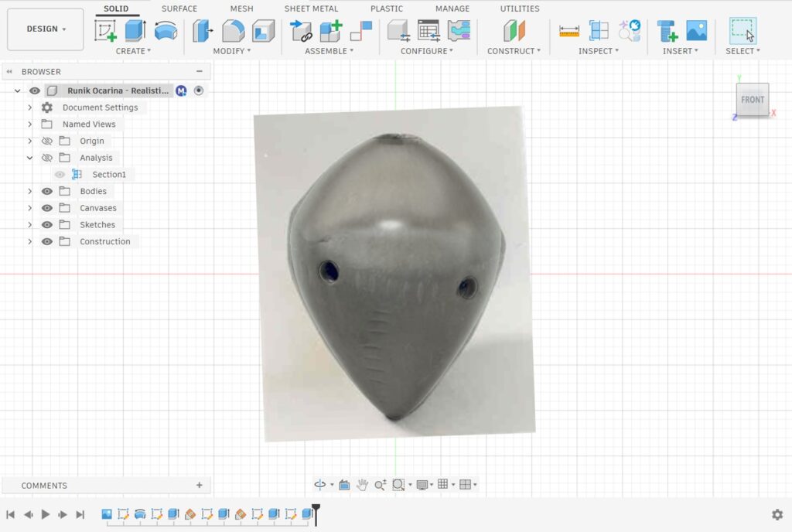The width and height of the screenshot is (792, 532).
Task: Expand Named Views node
Action: [30, 124]
